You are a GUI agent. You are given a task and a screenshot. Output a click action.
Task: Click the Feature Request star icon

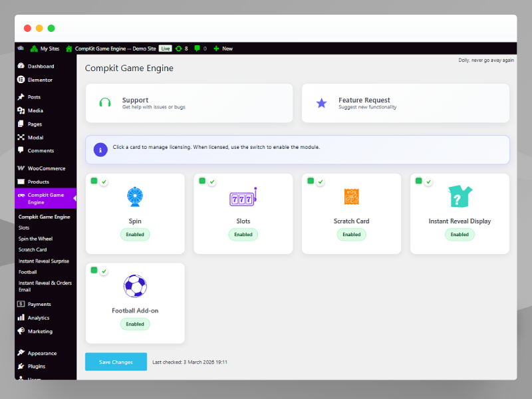[x=322, y=102]
